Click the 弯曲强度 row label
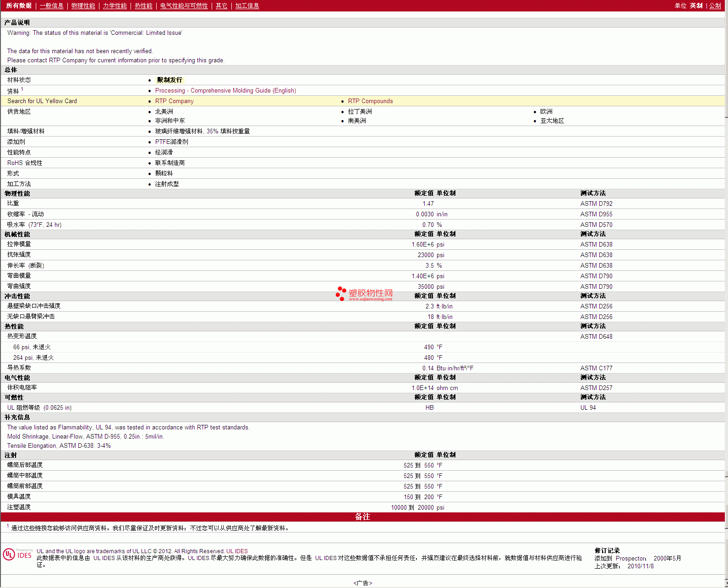Image resolution: width=728 pixels, height=588 pixels. [19, 286]
